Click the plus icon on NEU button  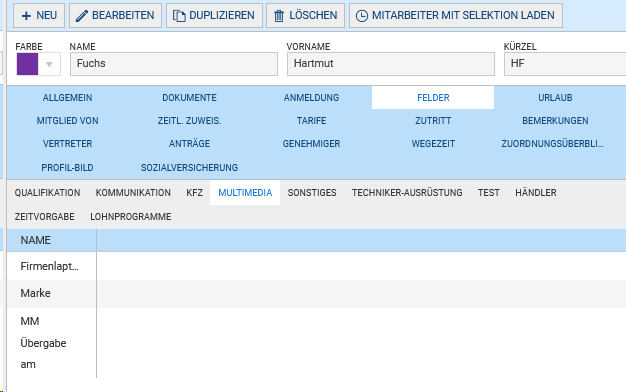point(26,16)
